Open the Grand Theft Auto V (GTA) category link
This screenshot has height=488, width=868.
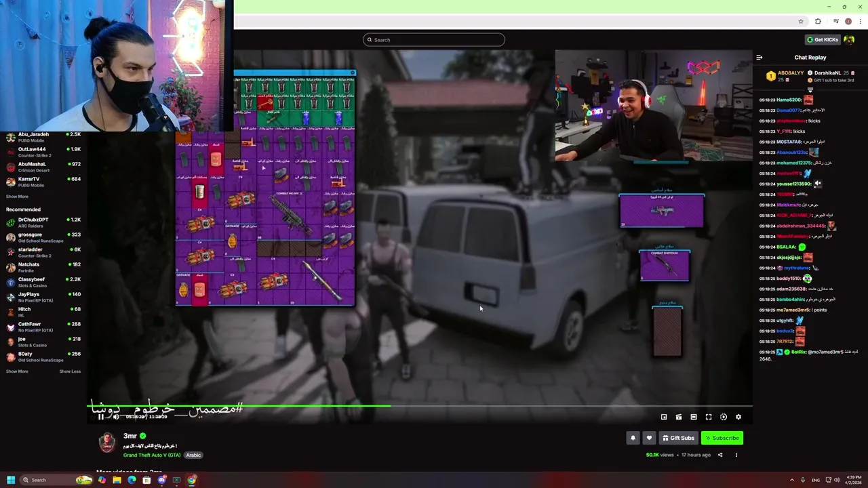152,455
